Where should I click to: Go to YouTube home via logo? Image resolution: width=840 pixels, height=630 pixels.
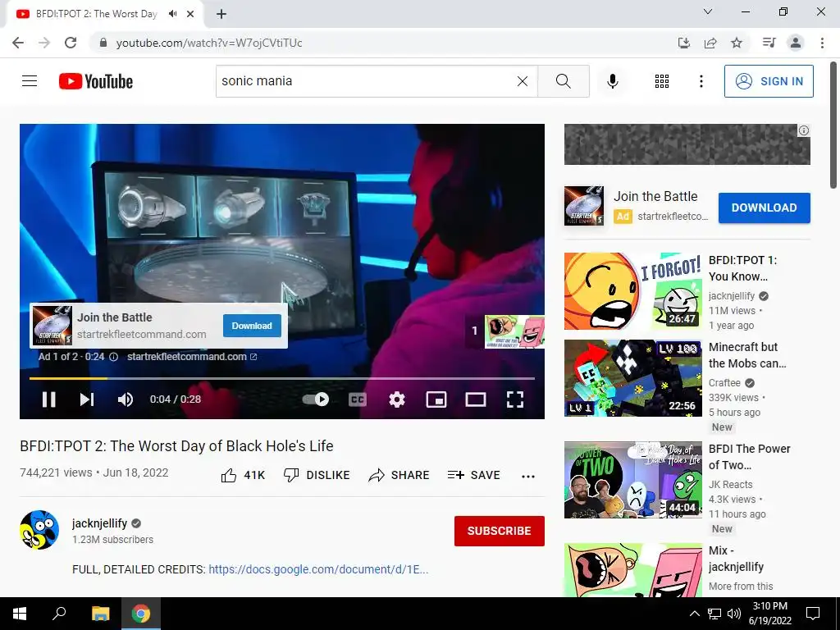pyautogui.click(x=96, y=81)
